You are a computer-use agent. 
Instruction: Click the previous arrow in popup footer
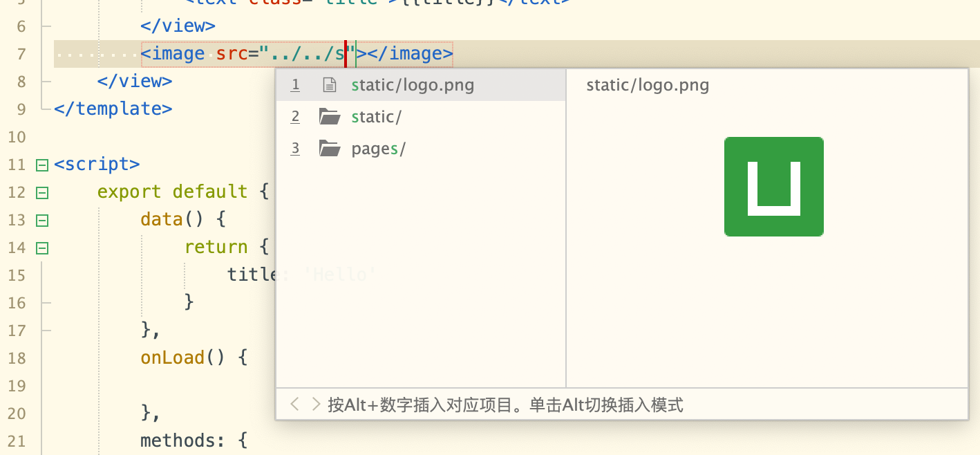pos(295,405)
